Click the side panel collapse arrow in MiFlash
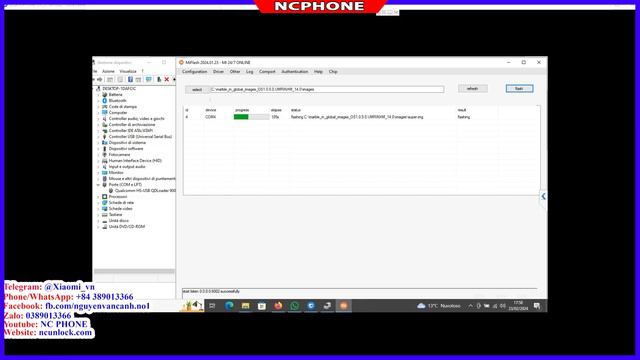This screenshot has width=640, height=360. [543, 196]
